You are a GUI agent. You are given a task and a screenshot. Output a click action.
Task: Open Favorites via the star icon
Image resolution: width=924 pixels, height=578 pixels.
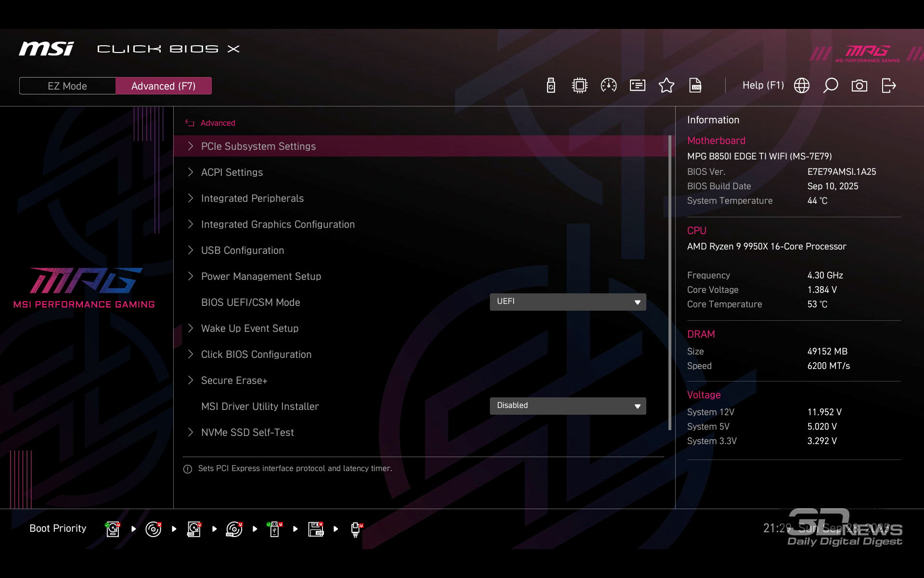pyautogui.click(x=667, y=86)
